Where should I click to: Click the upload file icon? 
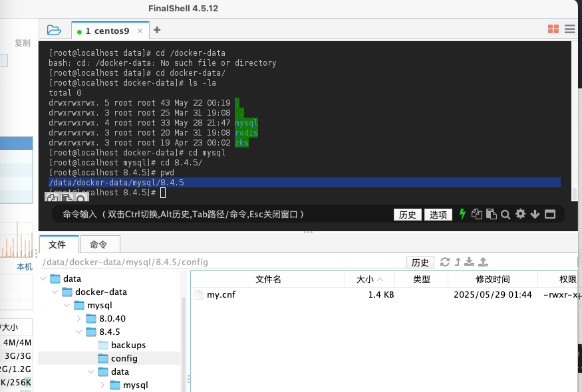tap(483, 262)
